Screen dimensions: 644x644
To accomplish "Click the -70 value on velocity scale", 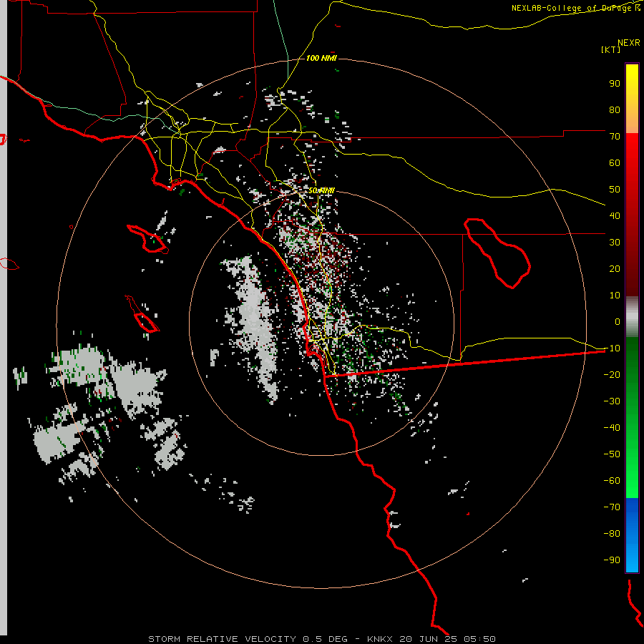I will click(612, 507).
